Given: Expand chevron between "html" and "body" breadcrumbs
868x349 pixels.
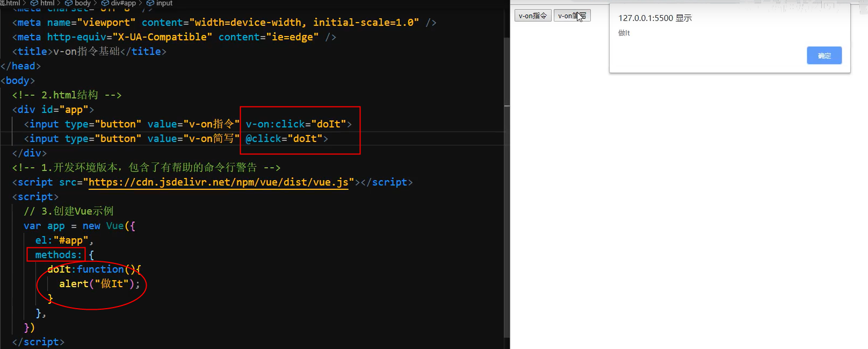Looking at the screenshot, I should coord(59,3).
